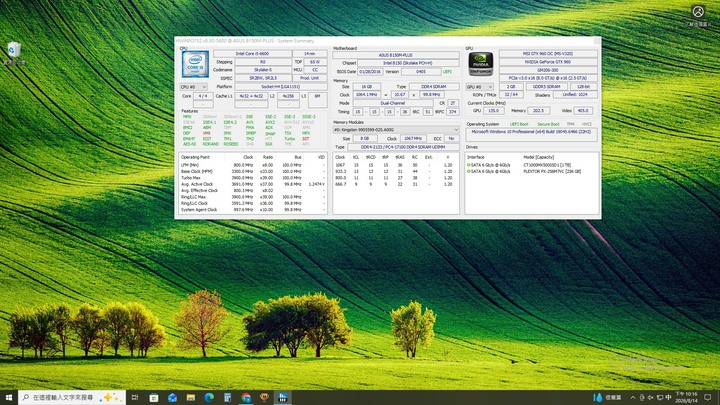This screenshot has width=720, height=405.
Task: Open the trophy-icon app on the taskbar
Action: 264,397
